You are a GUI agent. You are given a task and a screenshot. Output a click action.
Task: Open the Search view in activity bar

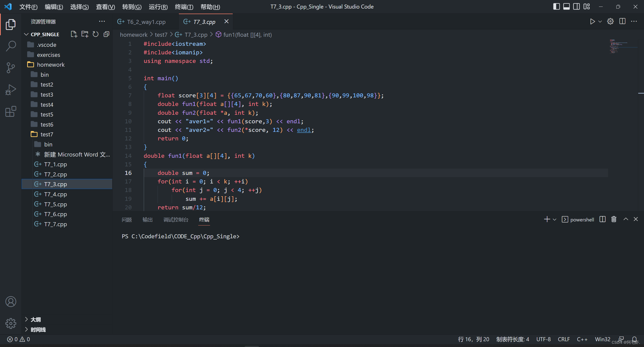11,46
